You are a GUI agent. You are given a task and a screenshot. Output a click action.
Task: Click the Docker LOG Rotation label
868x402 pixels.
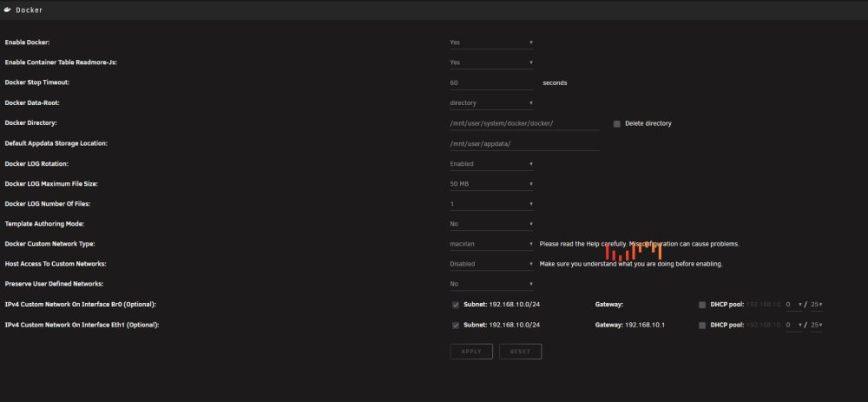pos(36,164)
